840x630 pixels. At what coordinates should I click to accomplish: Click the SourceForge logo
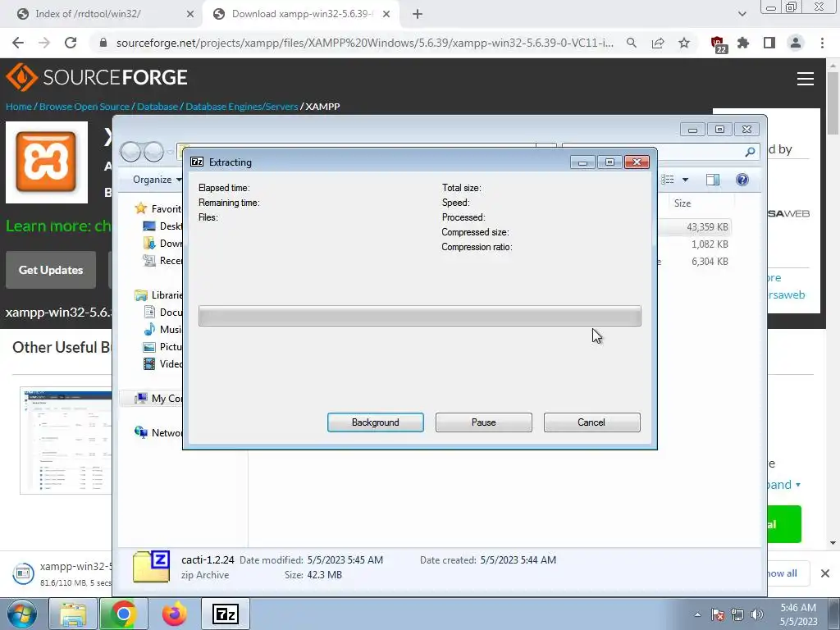(97, 77)
